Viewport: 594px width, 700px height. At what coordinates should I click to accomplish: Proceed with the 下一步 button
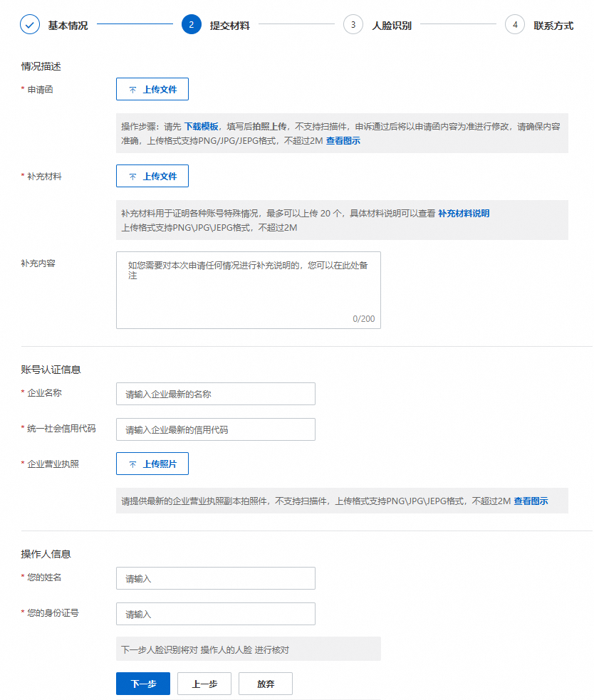pos(143,684)
